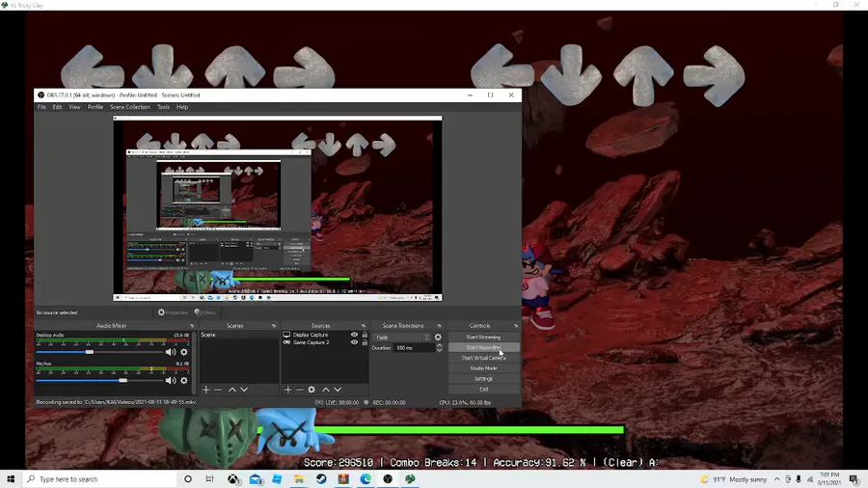Open Mail app in taskbar
Image resolution: width=868 pixels, height=488 pixels.
256,479
